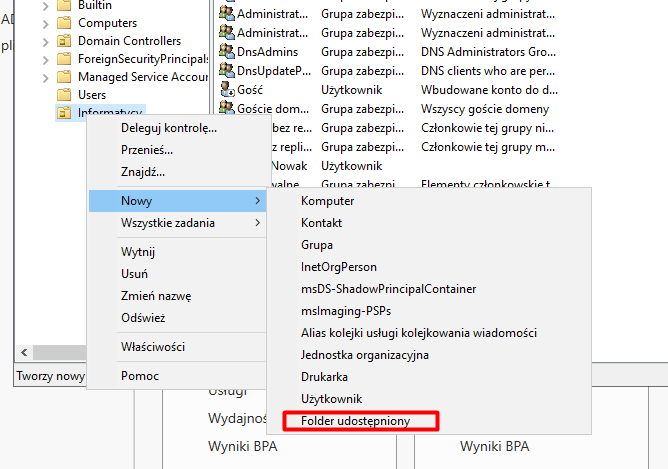Click the Computers container folder icon
Screen dimensions: 668x469
pos(63,23)
